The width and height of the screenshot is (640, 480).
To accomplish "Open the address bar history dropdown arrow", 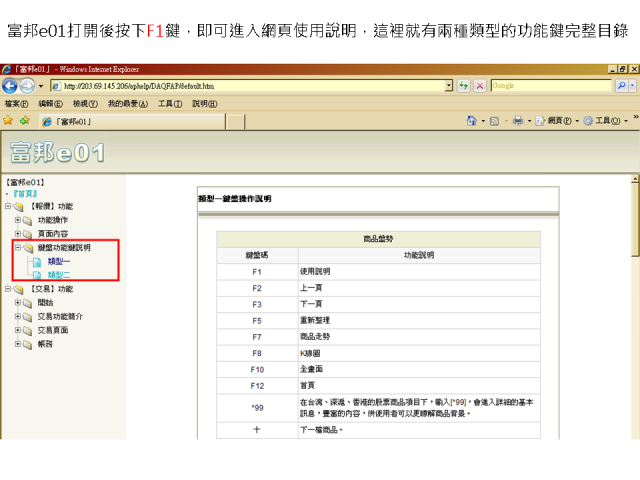I will (449, 86).
